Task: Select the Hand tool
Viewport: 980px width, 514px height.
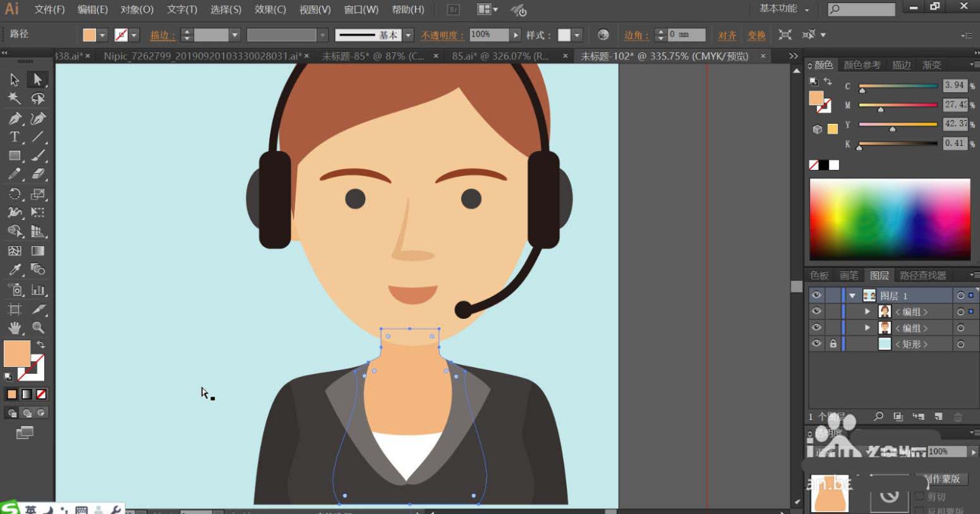Action: pos(14,328)
